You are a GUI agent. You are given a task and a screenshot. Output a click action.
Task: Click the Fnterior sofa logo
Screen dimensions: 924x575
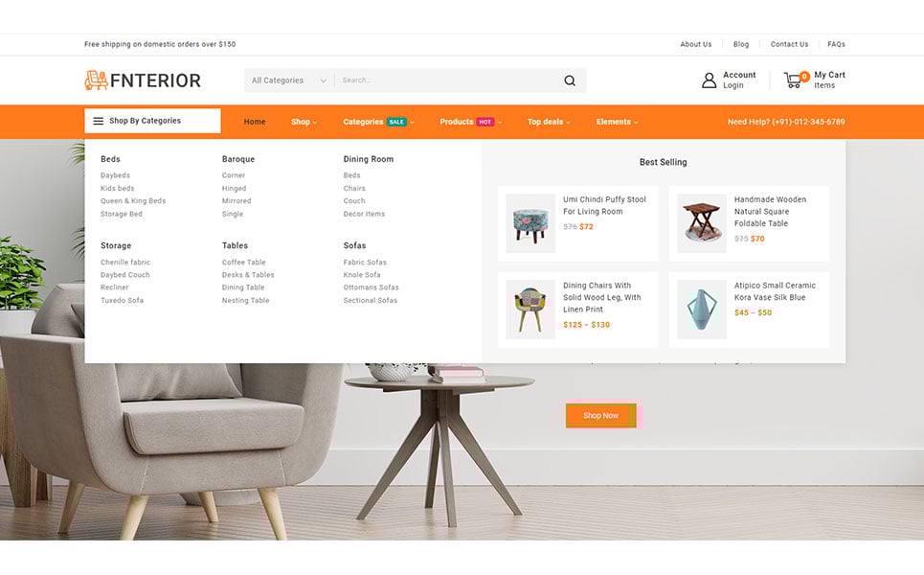pos(96,80)
